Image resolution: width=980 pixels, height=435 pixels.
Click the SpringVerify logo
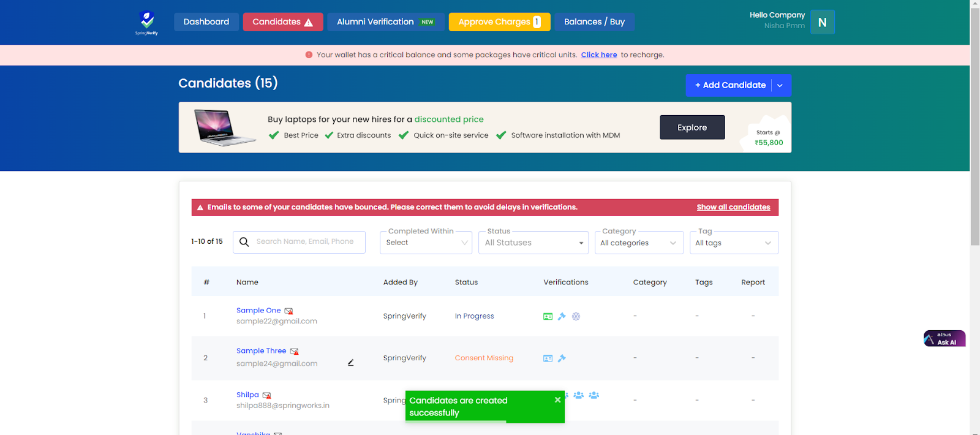(146, 23)
